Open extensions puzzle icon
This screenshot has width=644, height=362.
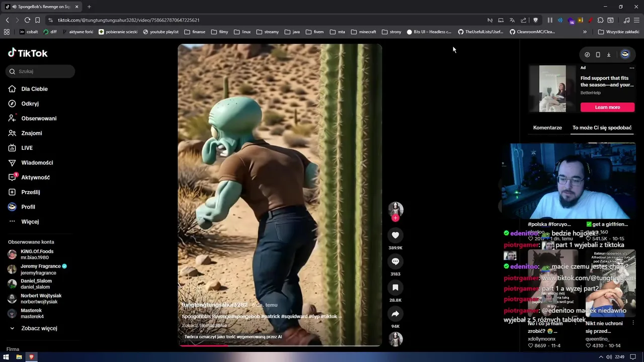click(x=600, y=20)
